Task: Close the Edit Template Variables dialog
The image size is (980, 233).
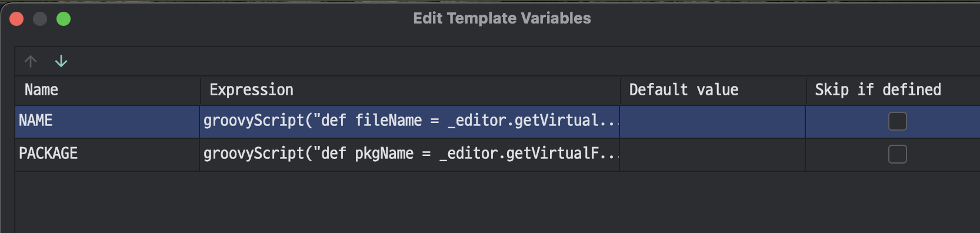Action: (16, 19)
